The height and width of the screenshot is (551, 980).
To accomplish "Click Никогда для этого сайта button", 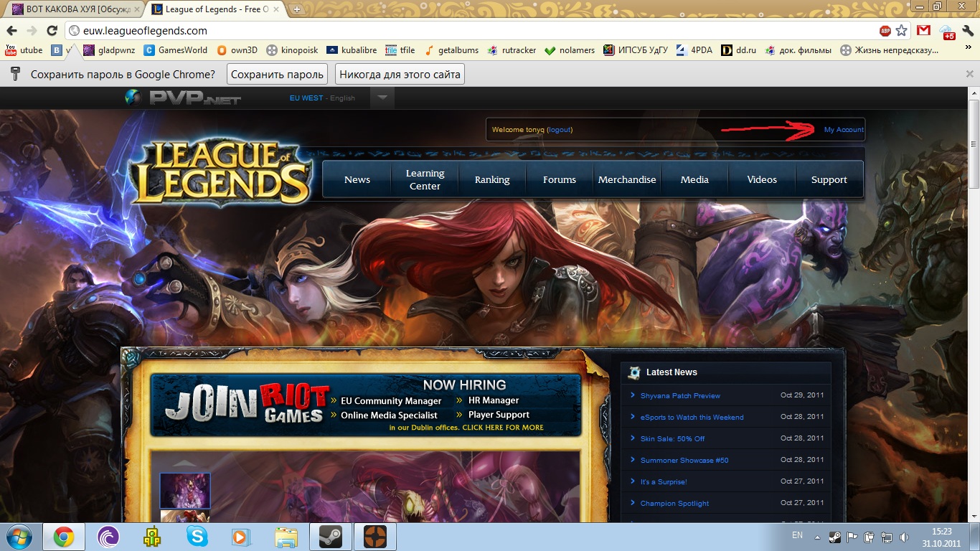I will point(400,74).
